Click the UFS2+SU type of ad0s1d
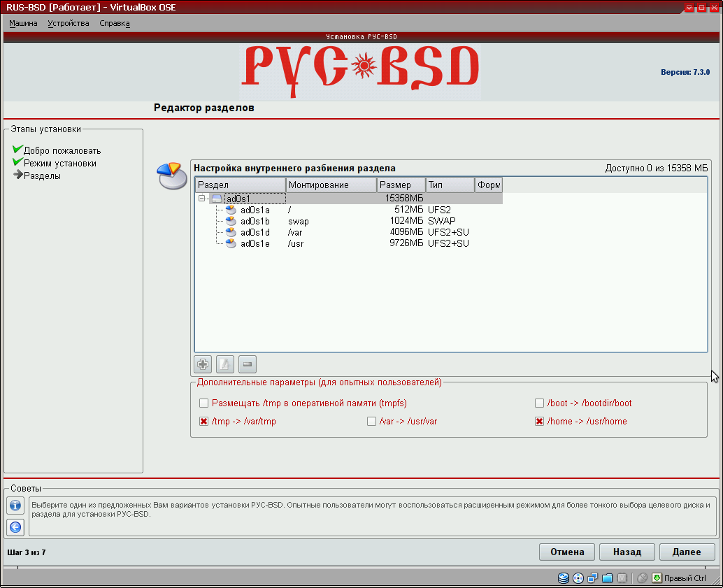Screen dimensions: 723x588 click(448, 232)
